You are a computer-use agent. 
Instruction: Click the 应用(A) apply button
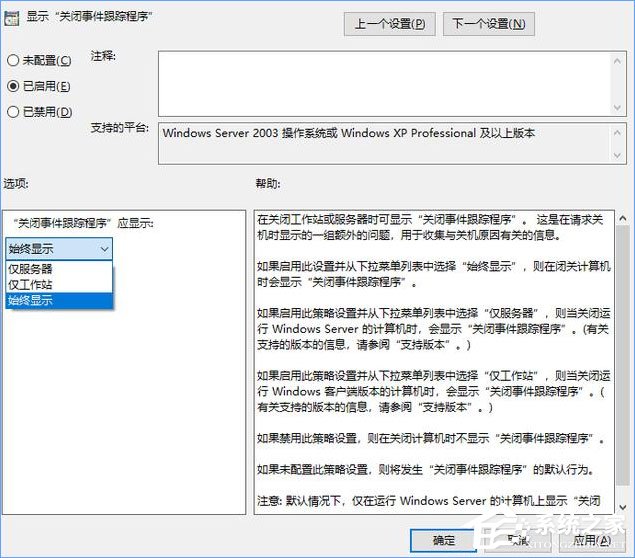(x=592, y=540)
